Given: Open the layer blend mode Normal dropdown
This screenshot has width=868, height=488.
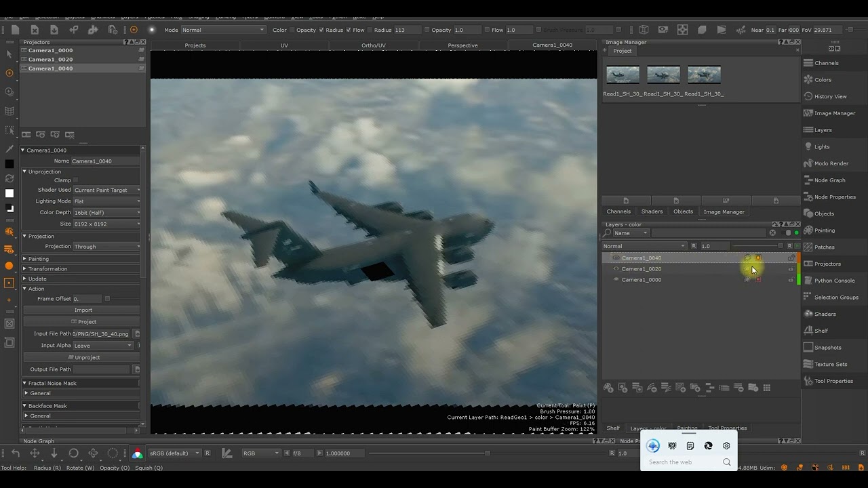Looking at the screenshot, I should [x=644, y=247].
